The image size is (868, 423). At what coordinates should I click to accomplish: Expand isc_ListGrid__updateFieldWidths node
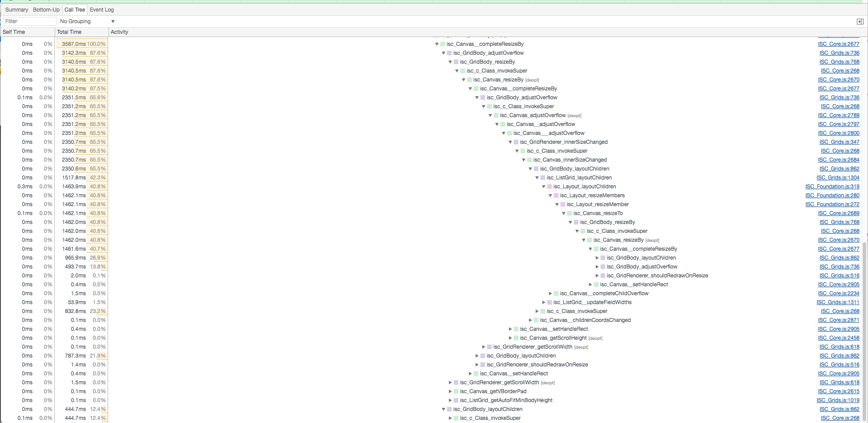tap(543, 302)
